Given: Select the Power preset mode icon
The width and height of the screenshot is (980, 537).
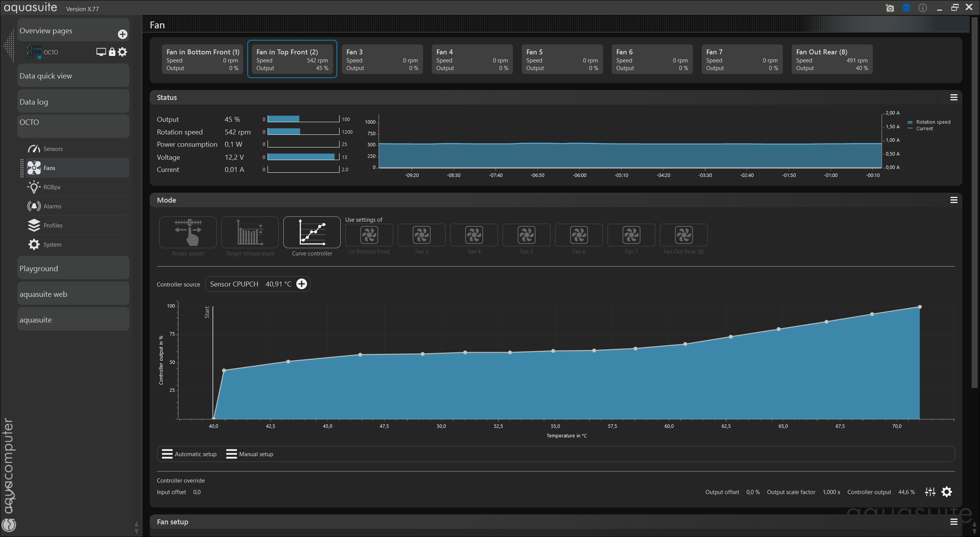Looking at the screenshot, I should 188,232.
